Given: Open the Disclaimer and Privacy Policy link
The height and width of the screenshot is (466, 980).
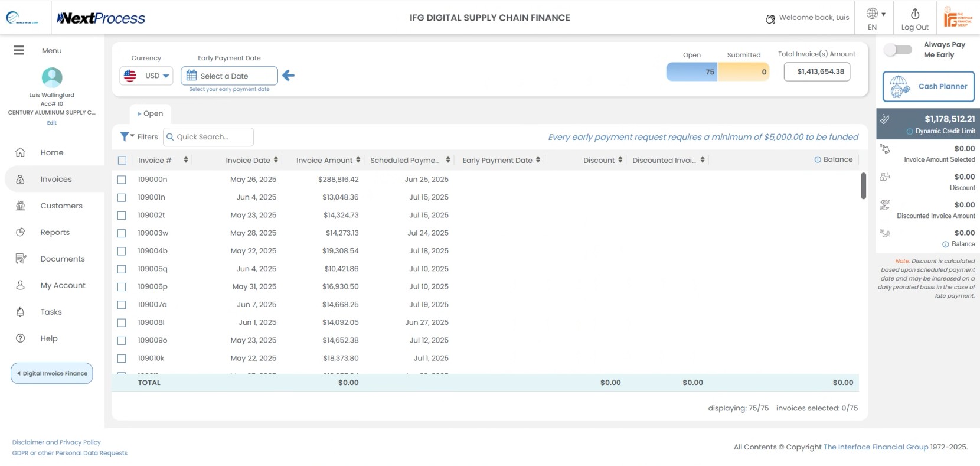Looking at the screenshot, I should [56, 442].
